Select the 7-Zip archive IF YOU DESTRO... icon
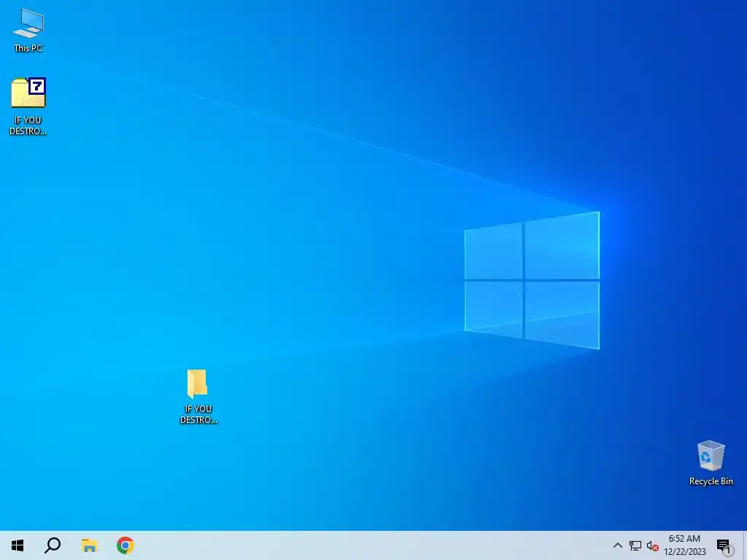Viewport: 747px width, 560px height. click(28, 106)
